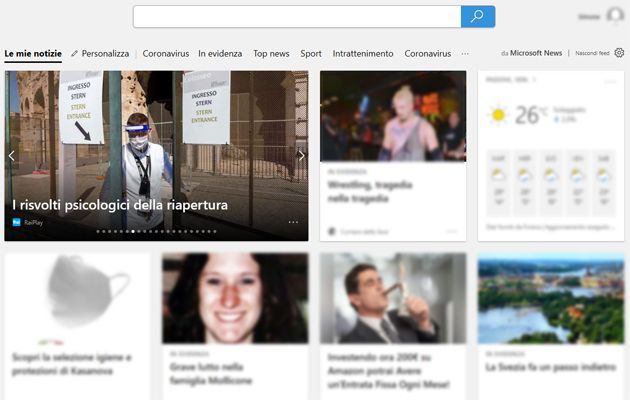The image size is (630, 400).
Task: Open the Top news tab
Action: (x=271, y=53)
